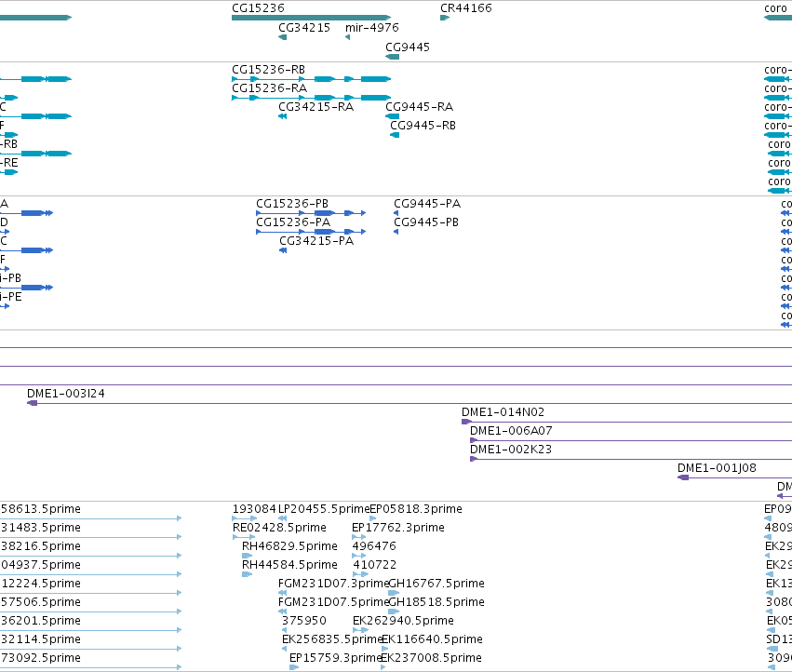This screenshot has height=672, width=792.
Task: Select the EP15759.3prime EST
Action: (294, 668)
